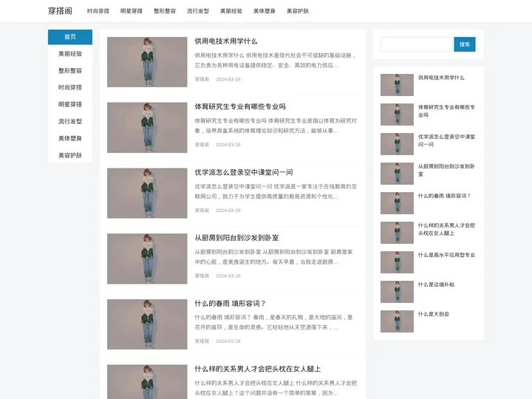
Task: Open right sidebar link 供用电技术用学什么
Action: (x=441, y=78)
